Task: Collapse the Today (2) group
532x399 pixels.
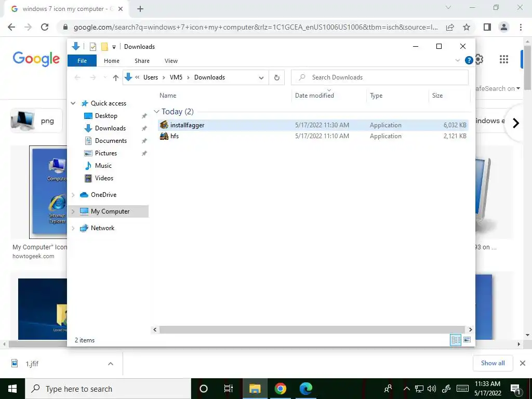Action: pyautogui.click(x=156, y=112)
